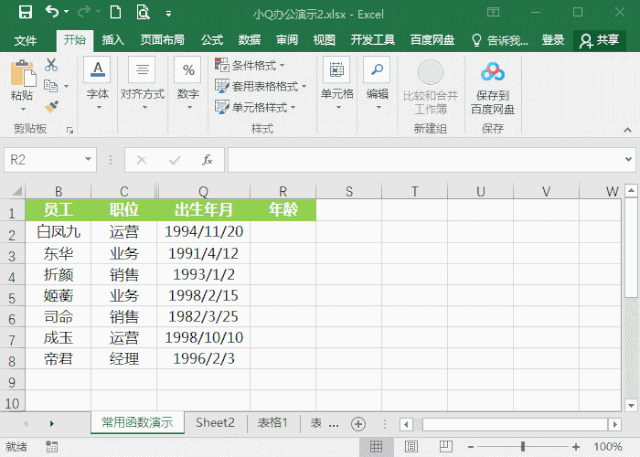Screen dimensions: 640x457
Task: Open the customize quick access toolbar arrow
Action: [169, 14]
